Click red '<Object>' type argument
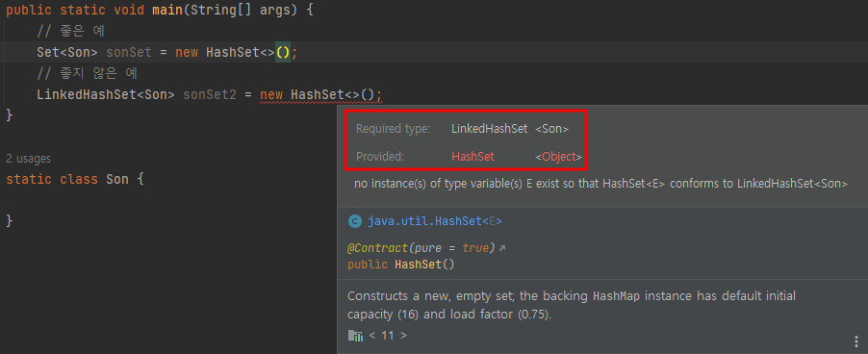868x354 pixels. (558, 157)
